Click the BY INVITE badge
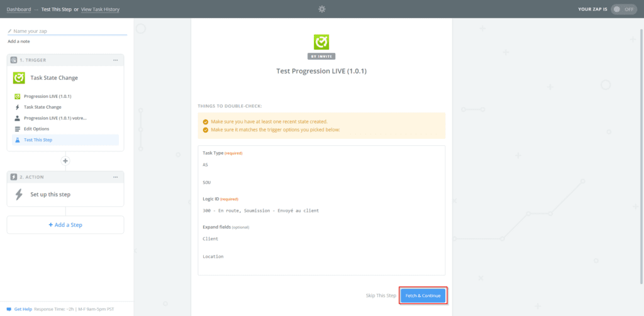This screenshot has width=644, height=316. click(321, 57)
